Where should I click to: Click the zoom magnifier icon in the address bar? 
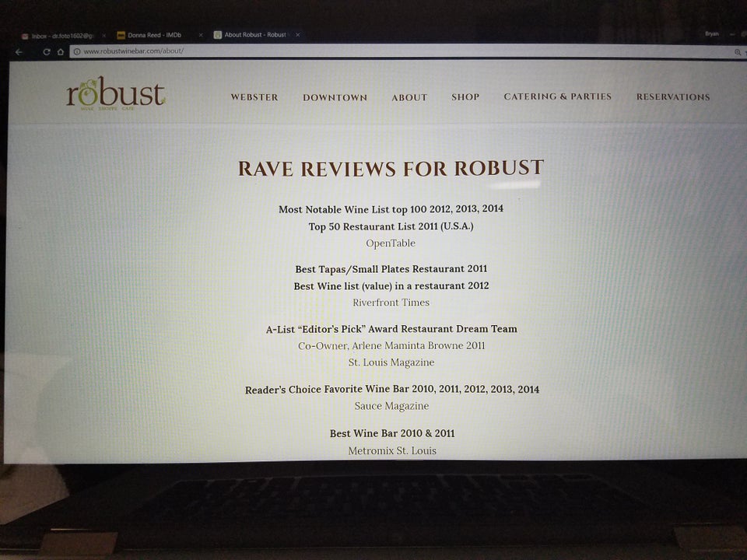point(738,52)
